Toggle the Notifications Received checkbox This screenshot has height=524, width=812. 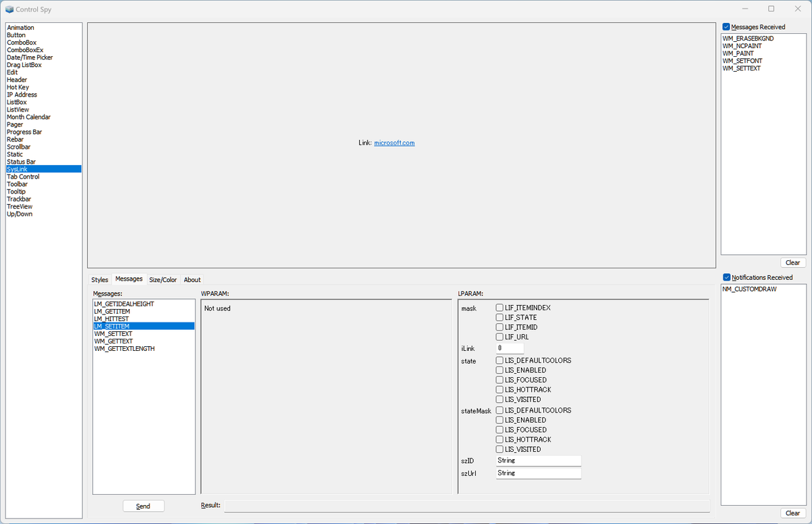coord(727,277)
